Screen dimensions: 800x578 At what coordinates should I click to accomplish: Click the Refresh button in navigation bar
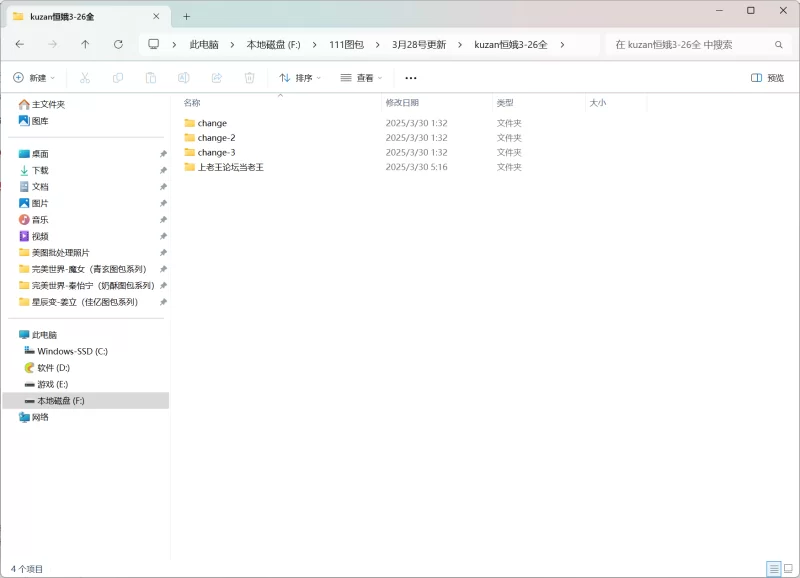118,44
